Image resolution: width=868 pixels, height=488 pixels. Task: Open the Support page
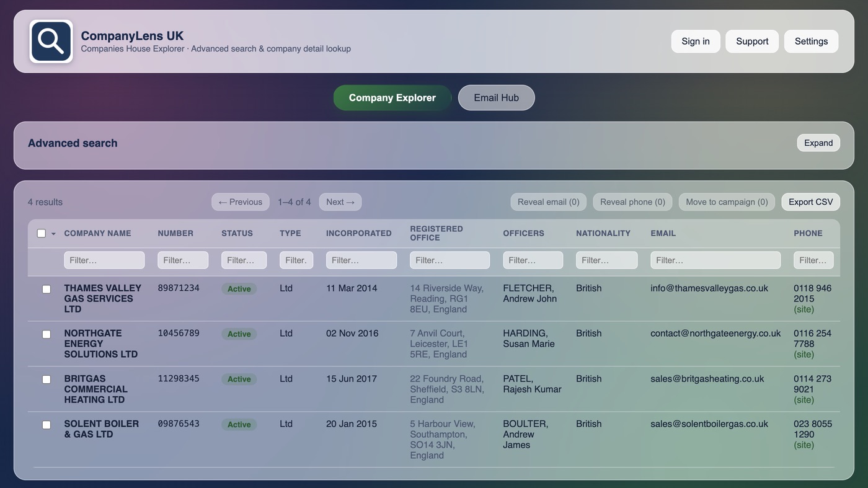752,42
